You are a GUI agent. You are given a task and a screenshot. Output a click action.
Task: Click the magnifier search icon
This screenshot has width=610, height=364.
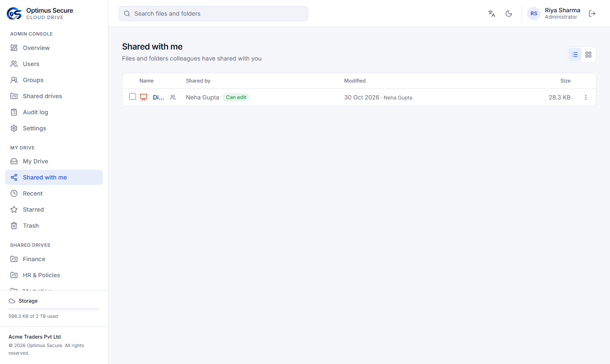(127, 14)
